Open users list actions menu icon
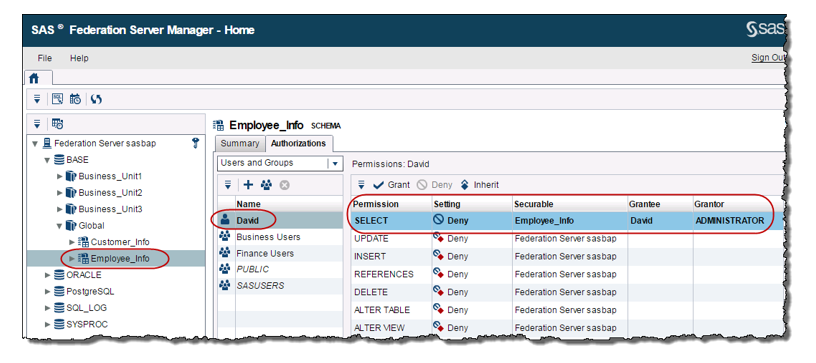816x363 pixels. (x=228, y=185)
